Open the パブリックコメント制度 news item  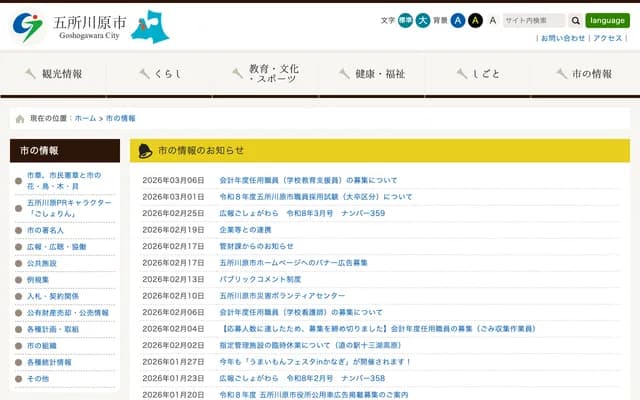pos(260,279)
